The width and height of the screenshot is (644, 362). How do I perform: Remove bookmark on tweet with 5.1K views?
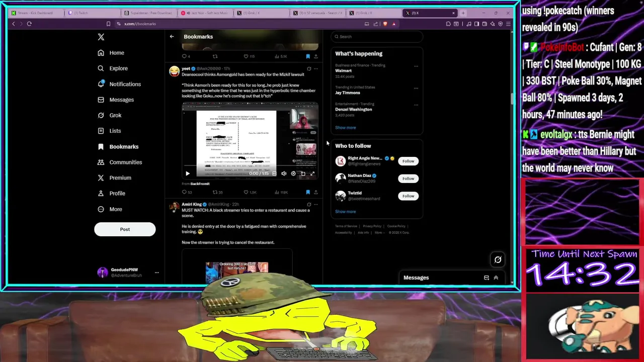(x=308, y=56)
